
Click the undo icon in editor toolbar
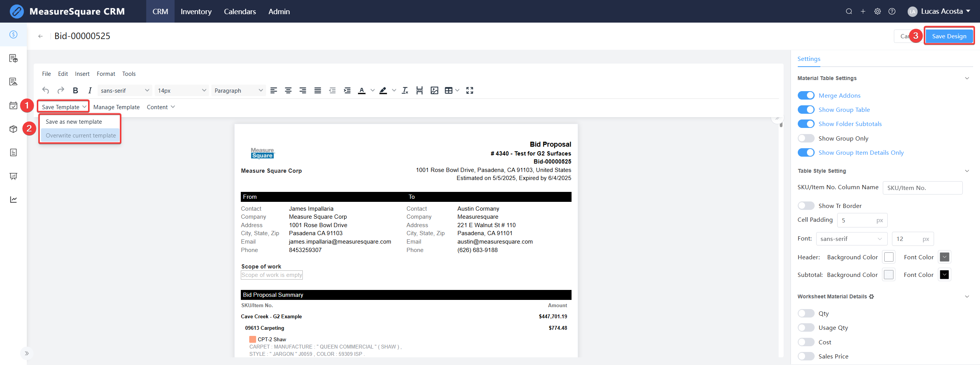[x=46, y=90]
